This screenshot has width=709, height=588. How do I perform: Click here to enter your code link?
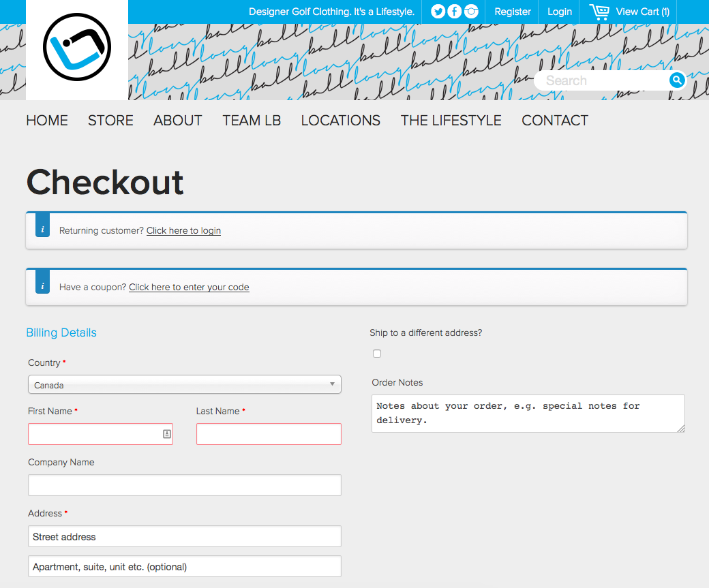click(x=189, y=287)
